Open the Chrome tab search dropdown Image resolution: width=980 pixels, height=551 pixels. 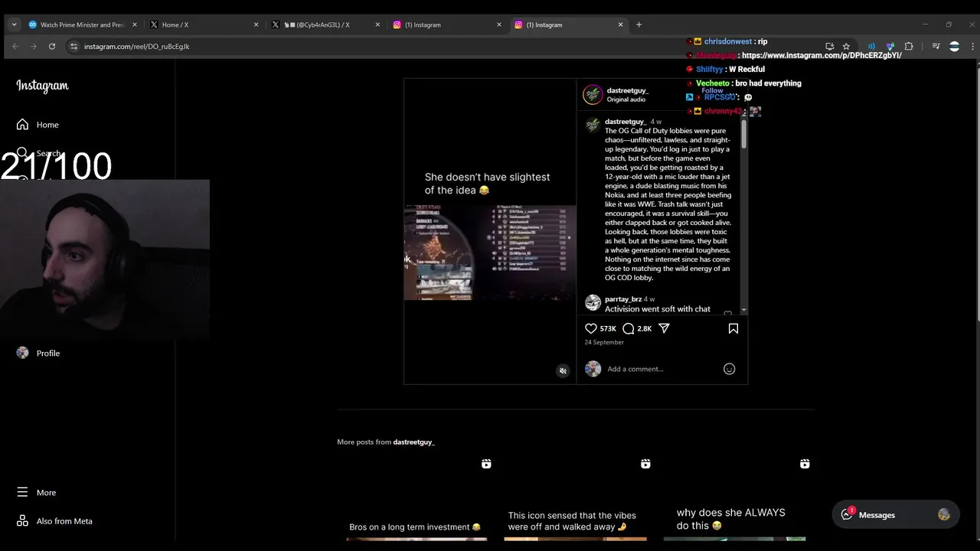pos(14,24)
